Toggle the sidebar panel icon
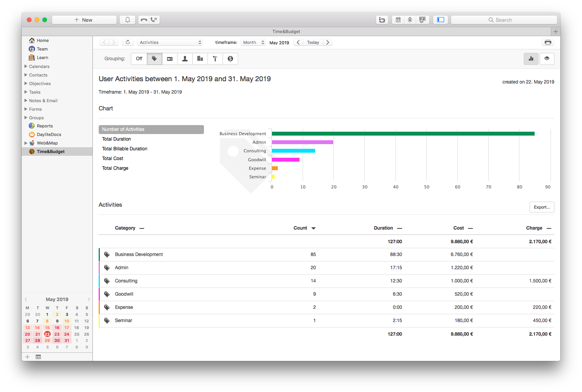The width and height of the screenshot is (582, 392). pyautogui.click(x=441, y=20)
